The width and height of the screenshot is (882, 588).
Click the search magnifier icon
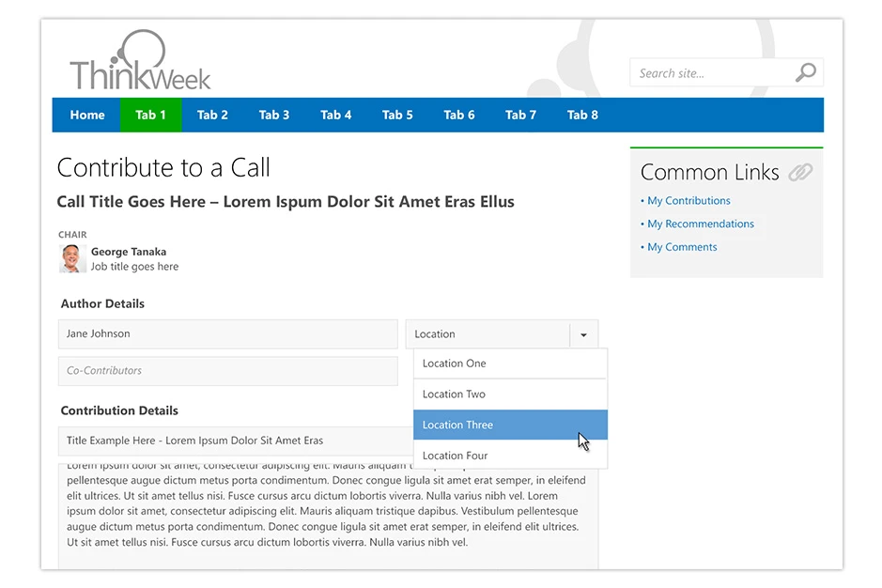(x=805, y=73)
